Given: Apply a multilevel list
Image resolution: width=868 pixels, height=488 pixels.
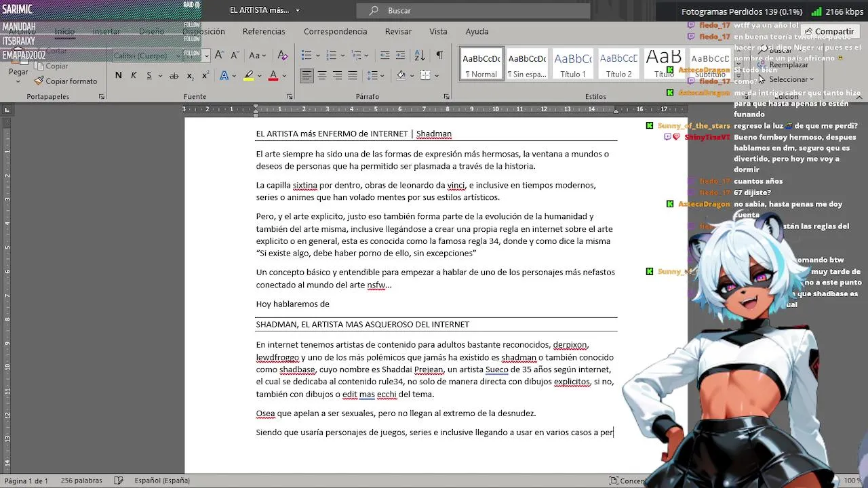Looking at the screenshot, I should 356,55.
